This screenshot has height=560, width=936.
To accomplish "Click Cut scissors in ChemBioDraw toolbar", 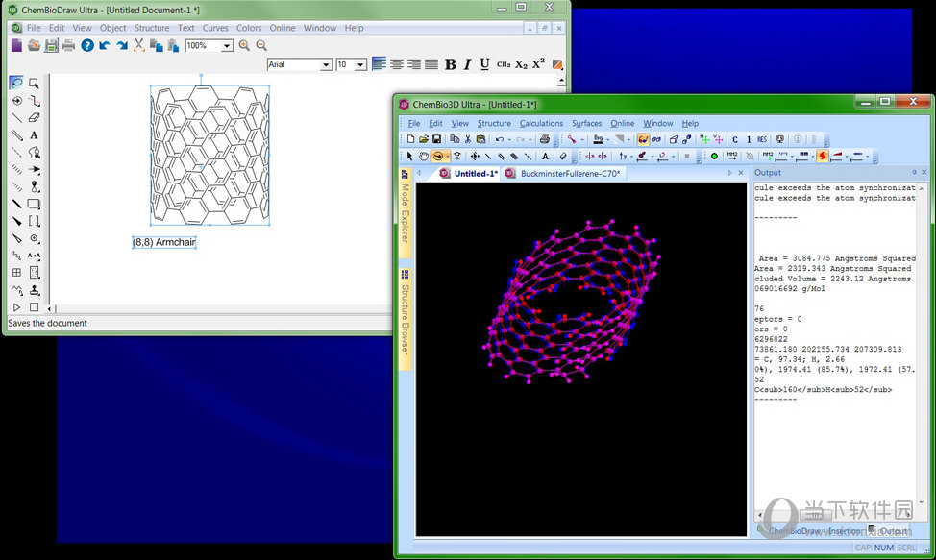I will (139, 45).
